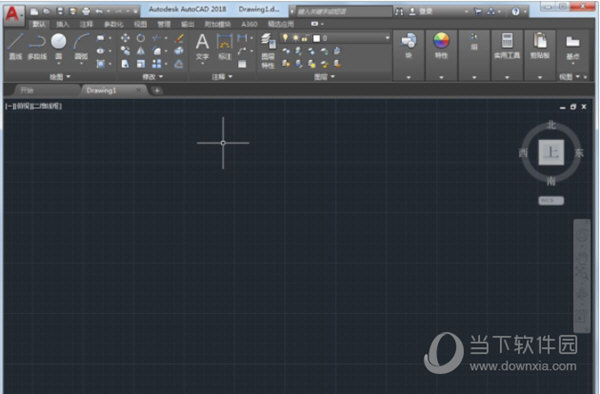
Task: Click the Table annotation icon
Action: pos(242,64)
